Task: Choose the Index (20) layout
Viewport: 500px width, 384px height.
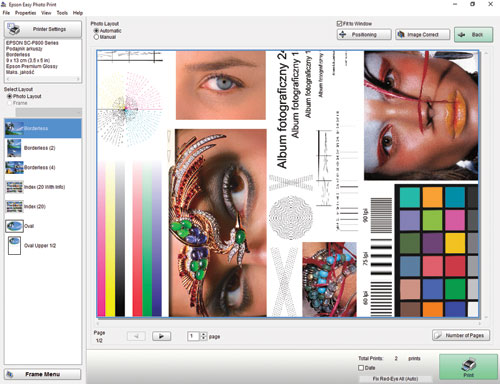Action: tap(43, 206)
